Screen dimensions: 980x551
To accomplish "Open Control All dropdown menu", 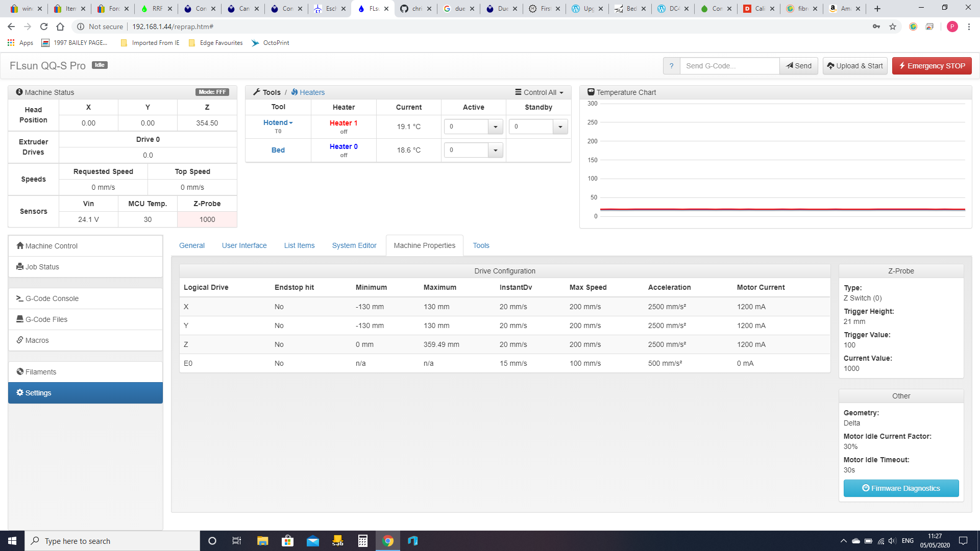I will (x=539, y=92).
